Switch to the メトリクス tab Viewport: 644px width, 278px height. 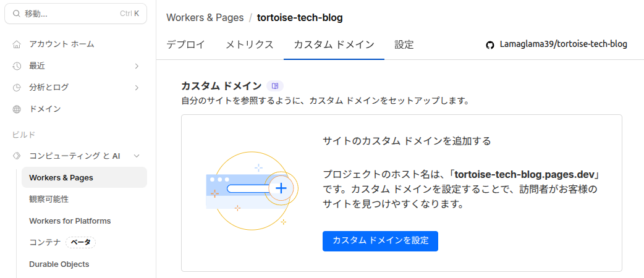click(x=249, y=44)
